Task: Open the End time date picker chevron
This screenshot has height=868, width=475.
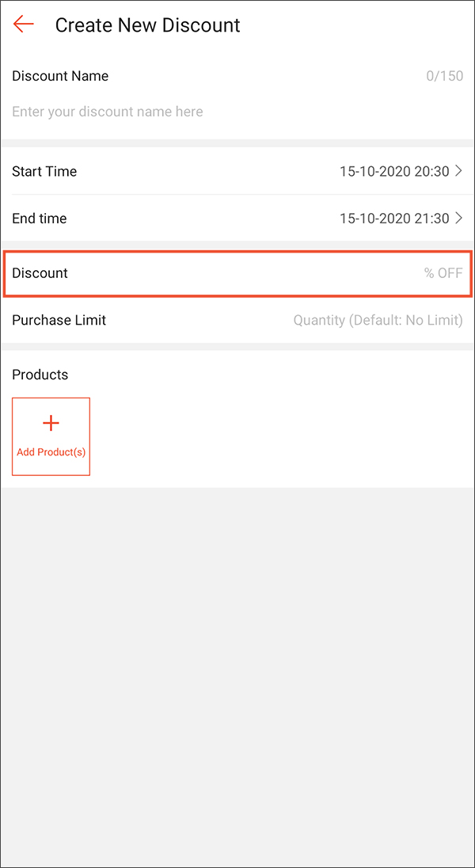Action: coord(459,219)
